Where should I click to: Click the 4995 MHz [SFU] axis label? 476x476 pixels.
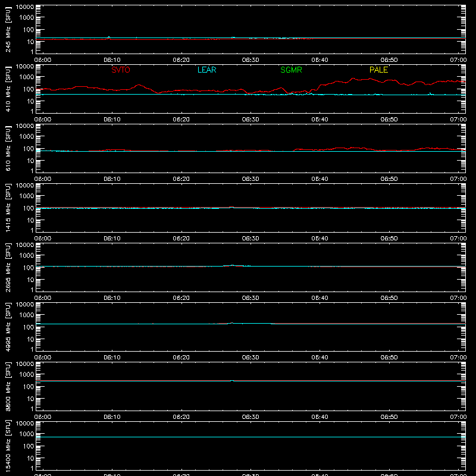pyautogui.click(x=8, y=327)
